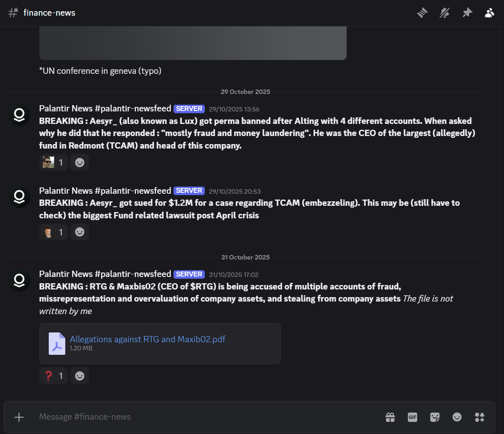Add reaction to the $1.2M lawsuit message
Screen dimensions: 504x434
point(80,232)
